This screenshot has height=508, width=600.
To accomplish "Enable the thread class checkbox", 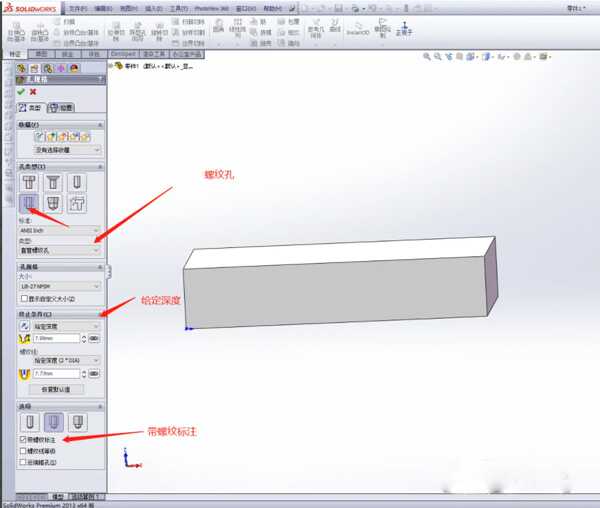I will [23, 451].
